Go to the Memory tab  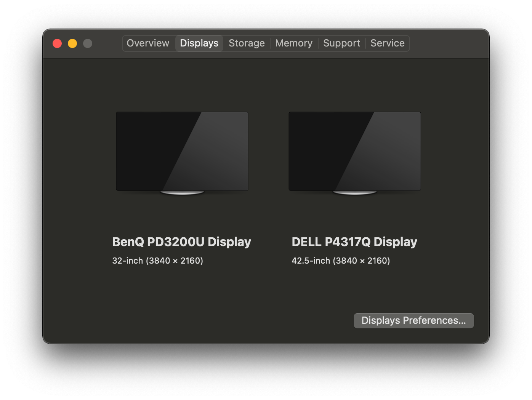click(x=294, y=43)
